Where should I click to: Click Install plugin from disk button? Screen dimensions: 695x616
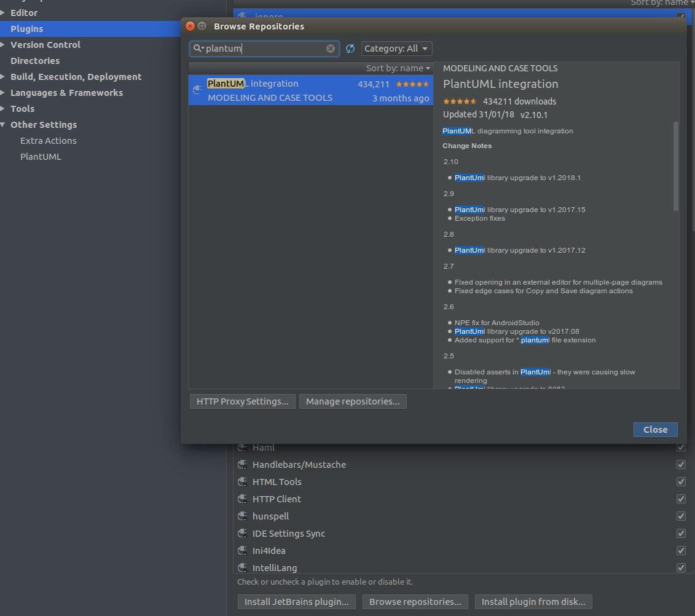coord(533,602)
